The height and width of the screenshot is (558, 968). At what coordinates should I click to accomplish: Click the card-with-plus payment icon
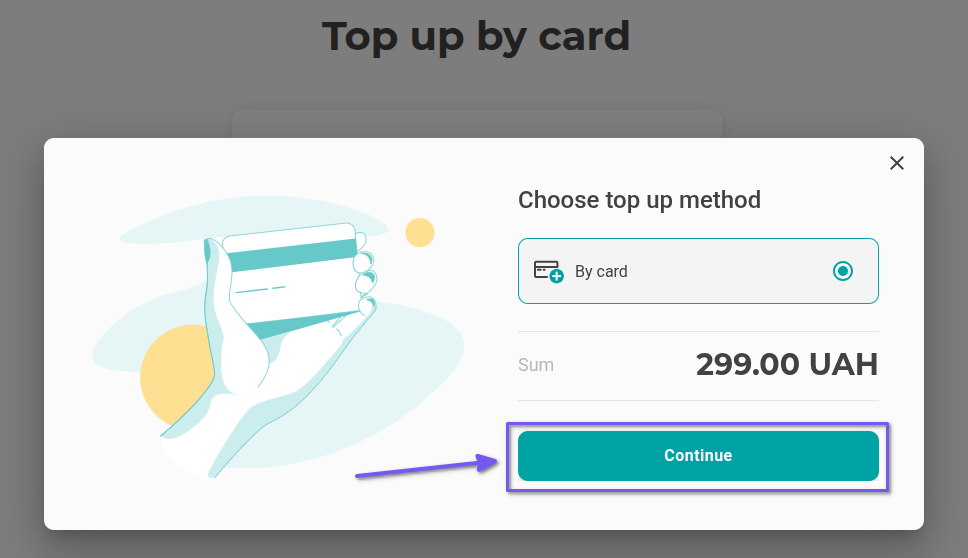(548, 271)
